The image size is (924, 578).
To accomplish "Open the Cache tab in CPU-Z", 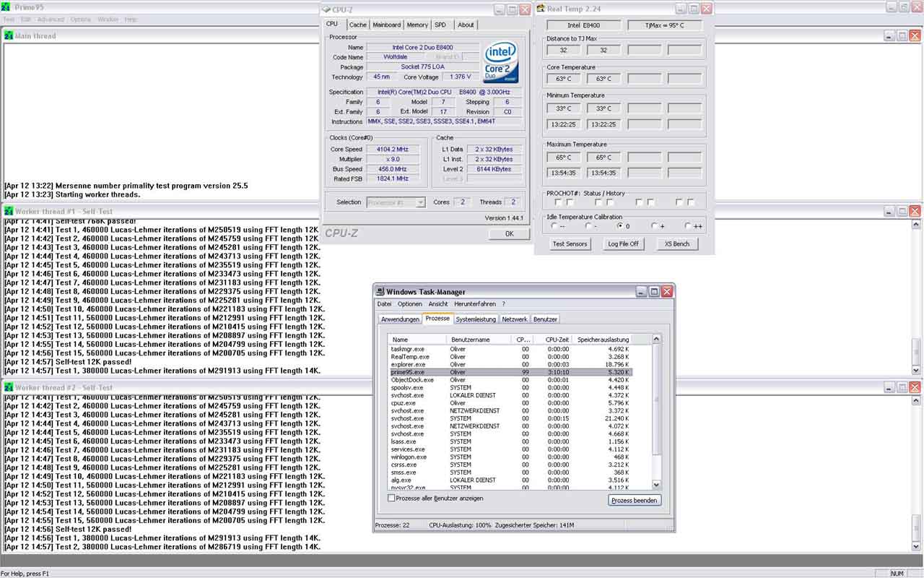I will tap(358, 25).
